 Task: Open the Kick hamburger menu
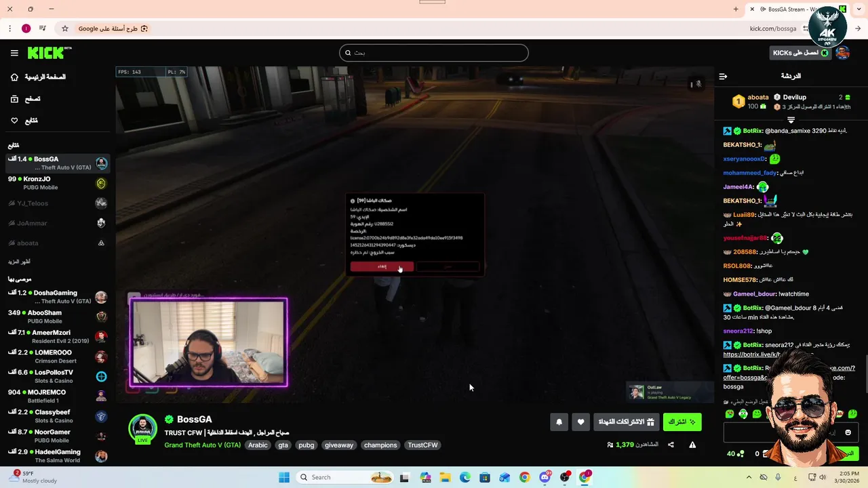coord(14,53)
